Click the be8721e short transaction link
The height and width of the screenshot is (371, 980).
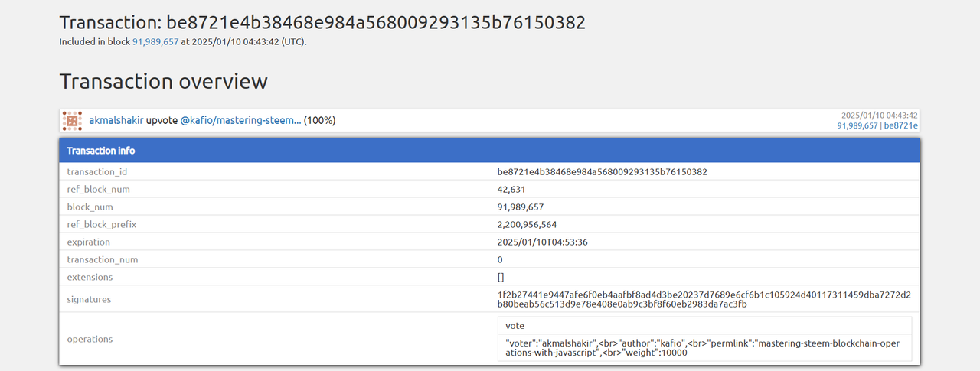pyautogui.click(x=901, y=125)
